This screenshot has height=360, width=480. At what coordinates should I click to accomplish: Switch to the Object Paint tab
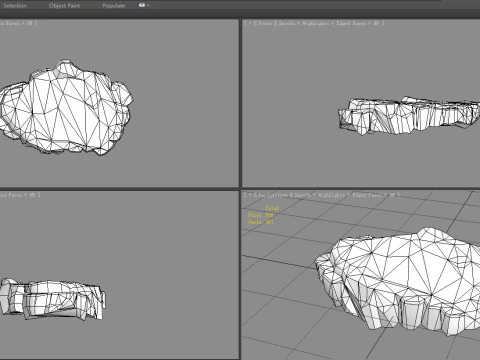click(64, 6)
